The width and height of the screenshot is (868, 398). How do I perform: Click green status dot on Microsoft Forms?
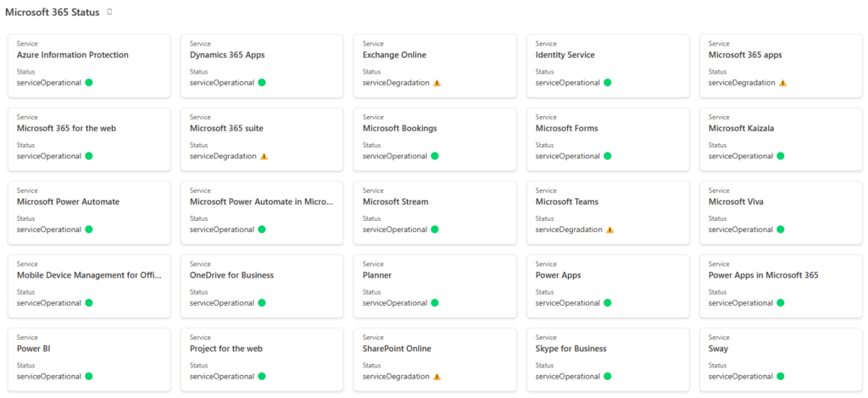tap(607, 156)
